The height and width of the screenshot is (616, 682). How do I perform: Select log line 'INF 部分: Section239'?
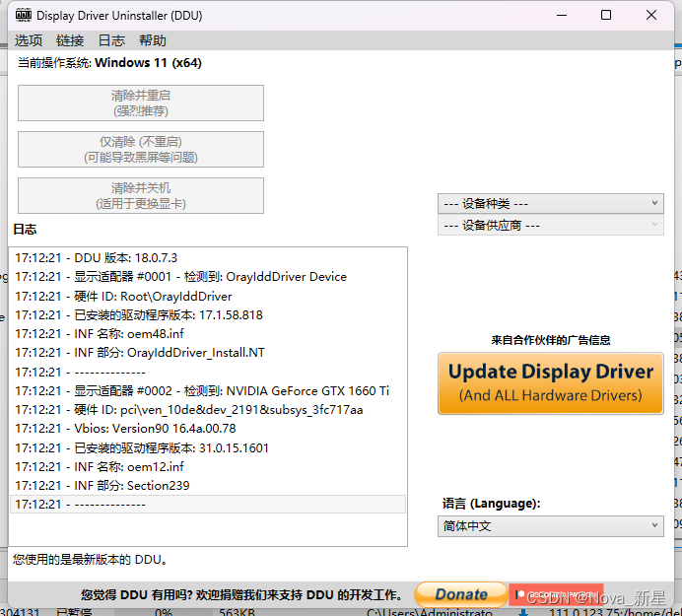click(208, 486)
